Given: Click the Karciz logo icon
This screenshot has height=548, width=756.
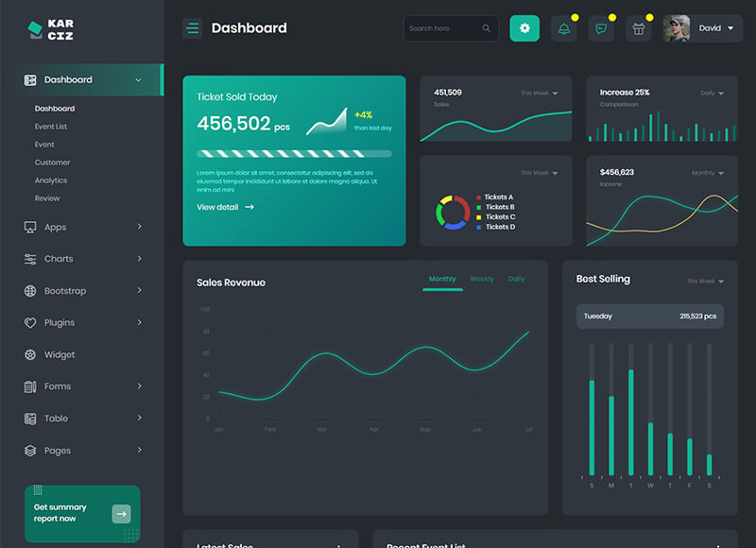Looking at the screenshot, I should click(x=35, y=29).
